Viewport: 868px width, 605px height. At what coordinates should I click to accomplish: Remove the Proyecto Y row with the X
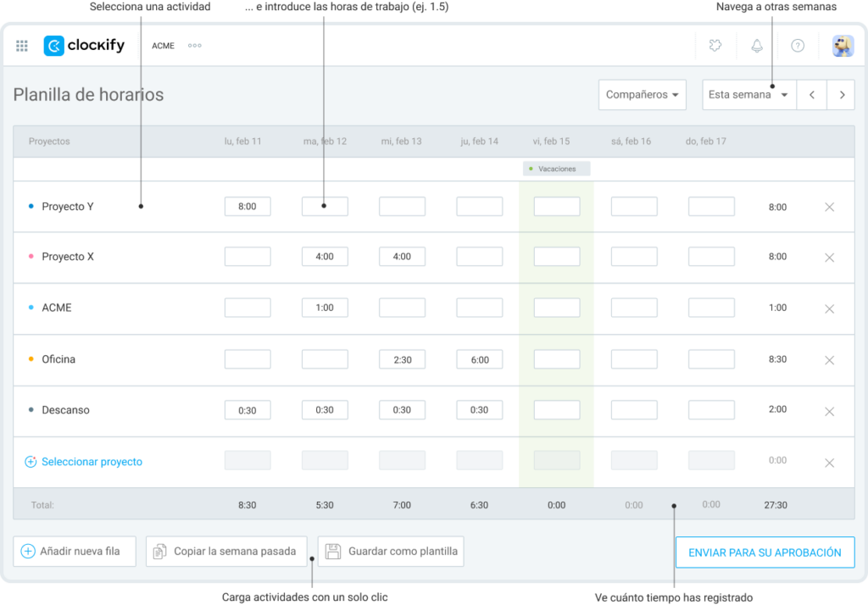click(829, 206)
